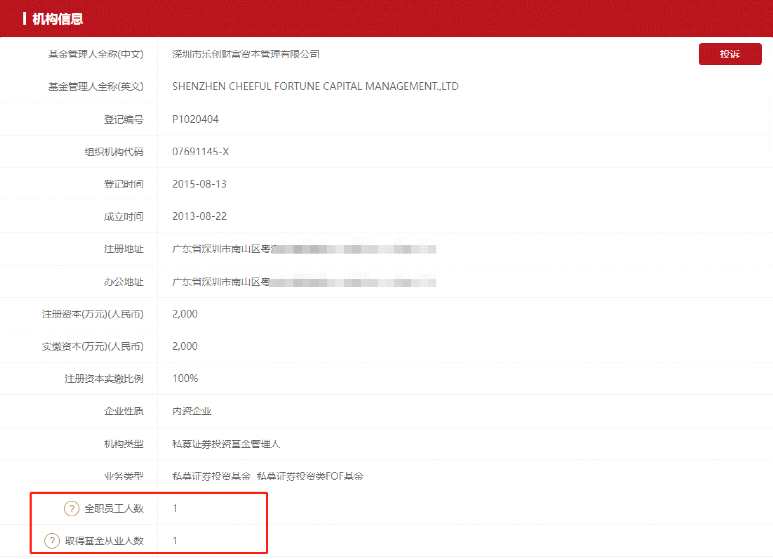Select the 注册地址 address value
The height and width of the screenshot is (559, 773).
tap(304, 249)
